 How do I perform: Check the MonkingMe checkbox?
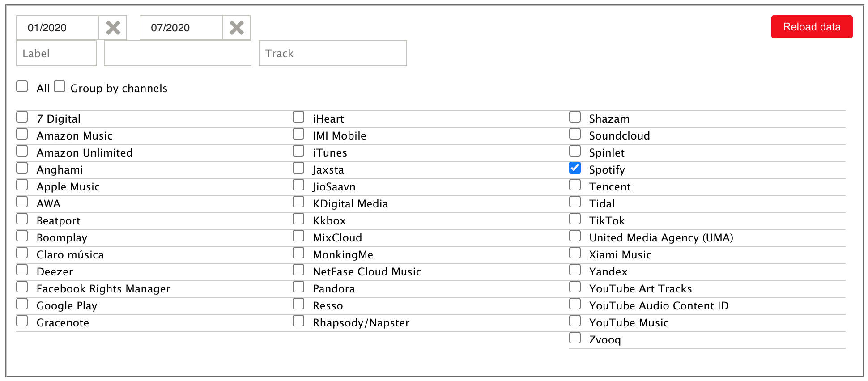coord(298,253)
